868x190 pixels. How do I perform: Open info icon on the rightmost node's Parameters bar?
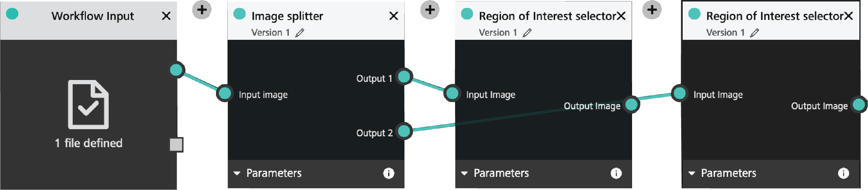pos(843,173)
